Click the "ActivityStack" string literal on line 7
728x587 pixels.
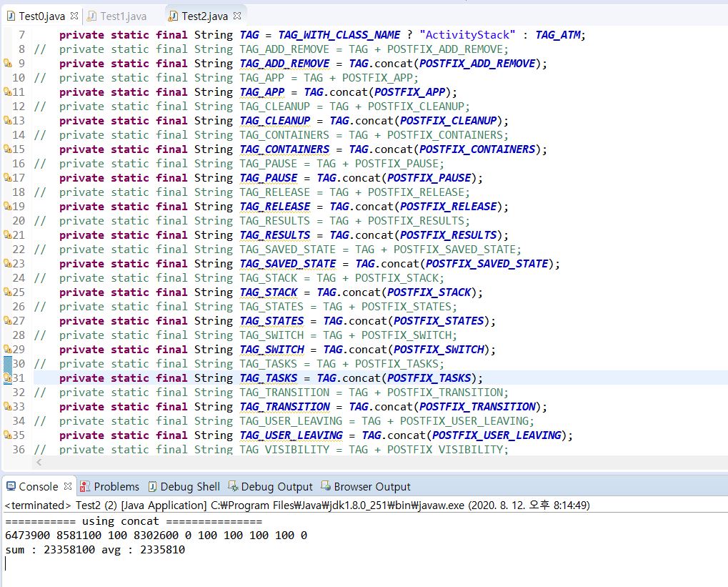pos(467,35)
